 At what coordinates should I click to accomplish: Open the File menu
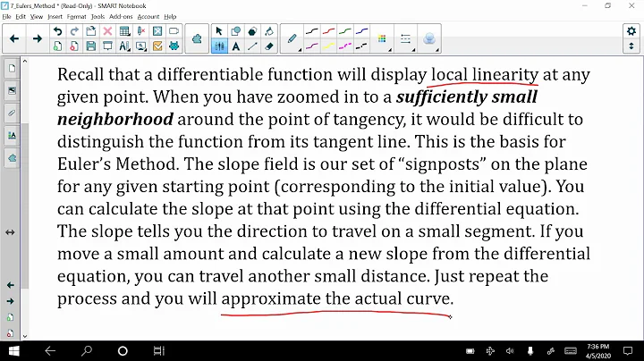pyautogui.click(x=6, y=17)
